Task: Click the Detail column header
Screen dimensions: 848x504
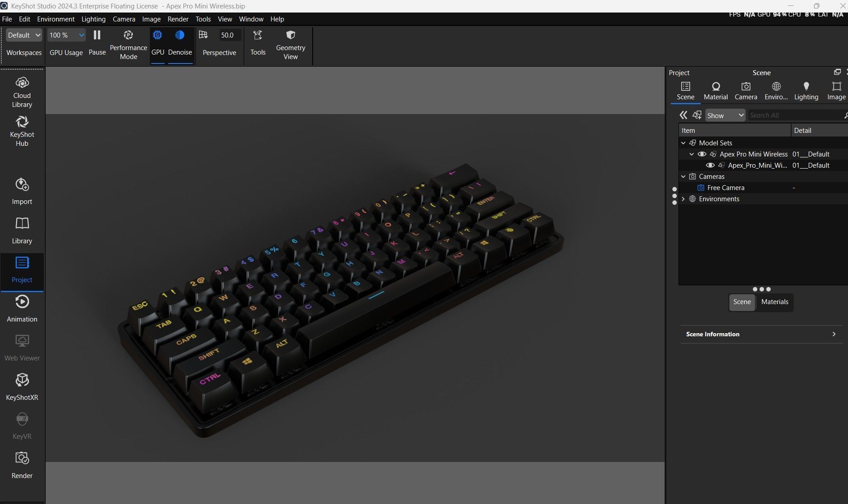Action: [x=819, y=131]
